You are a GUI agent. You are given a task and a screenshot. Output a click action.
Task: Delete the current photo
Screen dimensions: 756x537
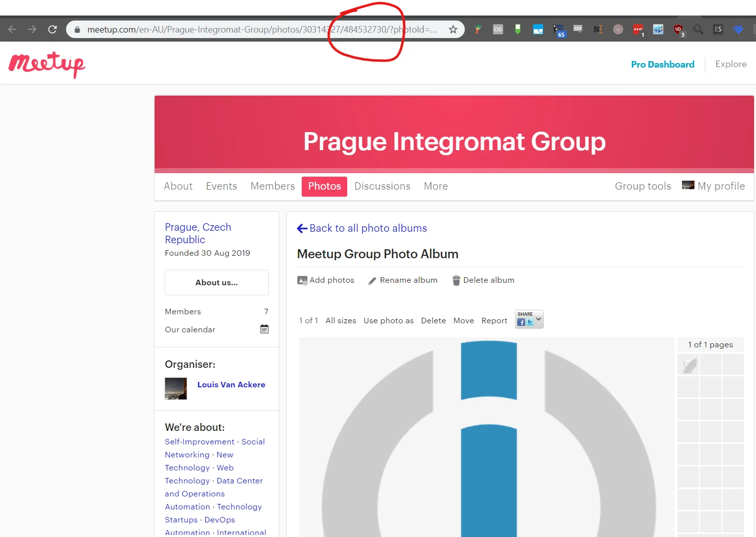433,321
